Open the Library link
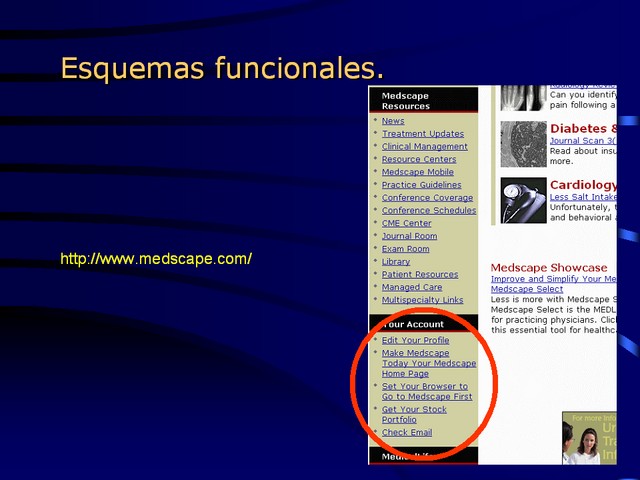640x480 pixels. pyautogui.click(x=396, y=262)
